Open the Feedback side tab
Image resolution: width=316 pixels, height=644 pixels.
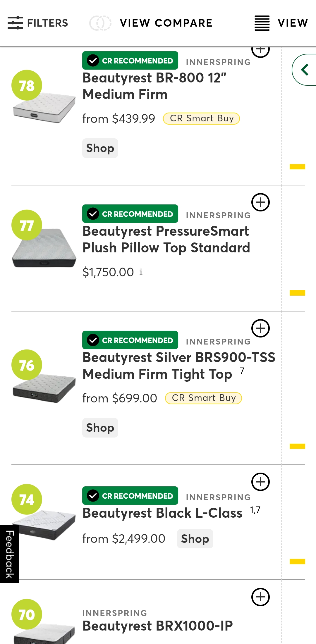click(x=10, y=554)
